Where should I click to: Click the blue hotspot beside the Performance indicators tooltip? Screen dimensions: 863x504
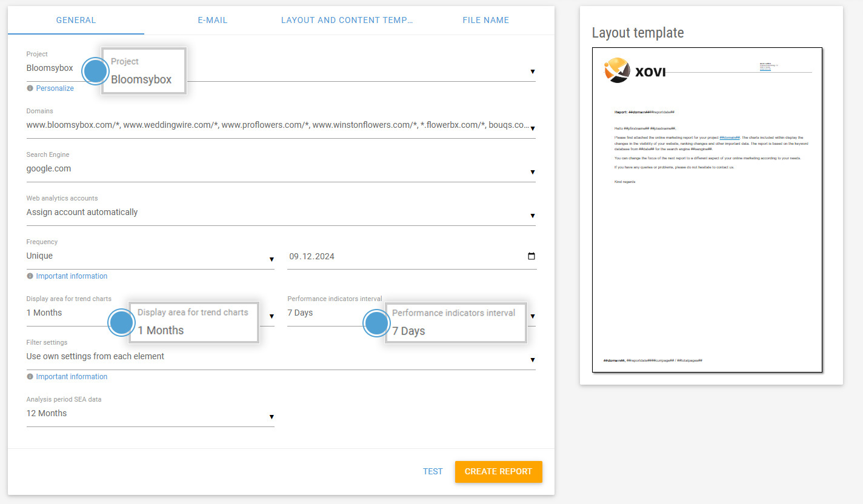[x=376, y=323]
